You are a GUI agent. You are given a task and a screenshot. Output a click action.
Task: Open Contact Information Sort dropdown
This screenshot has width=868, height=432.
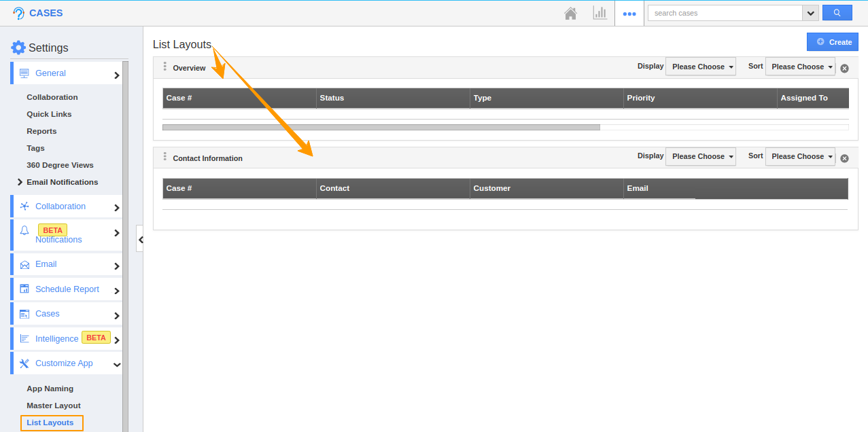(x=800, y=156)
